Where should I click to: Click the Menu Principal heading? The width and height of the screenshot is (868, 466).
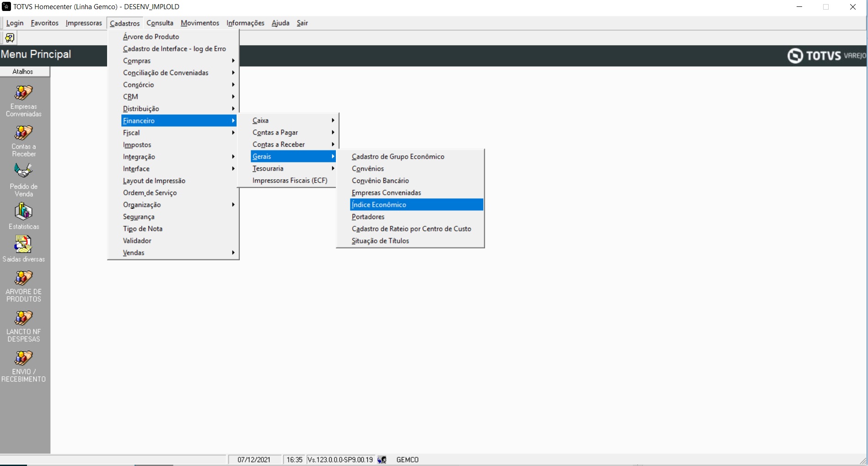tap(36, 54)
